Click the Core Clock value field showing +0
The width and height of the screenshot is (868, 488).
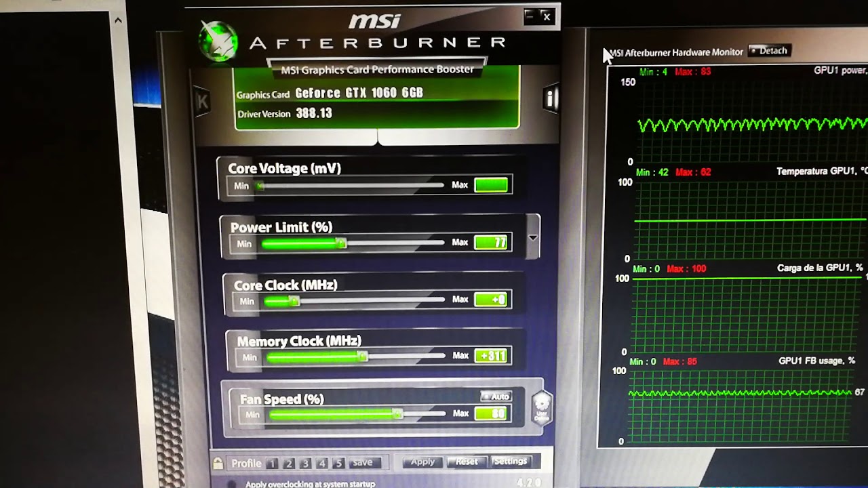click(x=492, y=299)
